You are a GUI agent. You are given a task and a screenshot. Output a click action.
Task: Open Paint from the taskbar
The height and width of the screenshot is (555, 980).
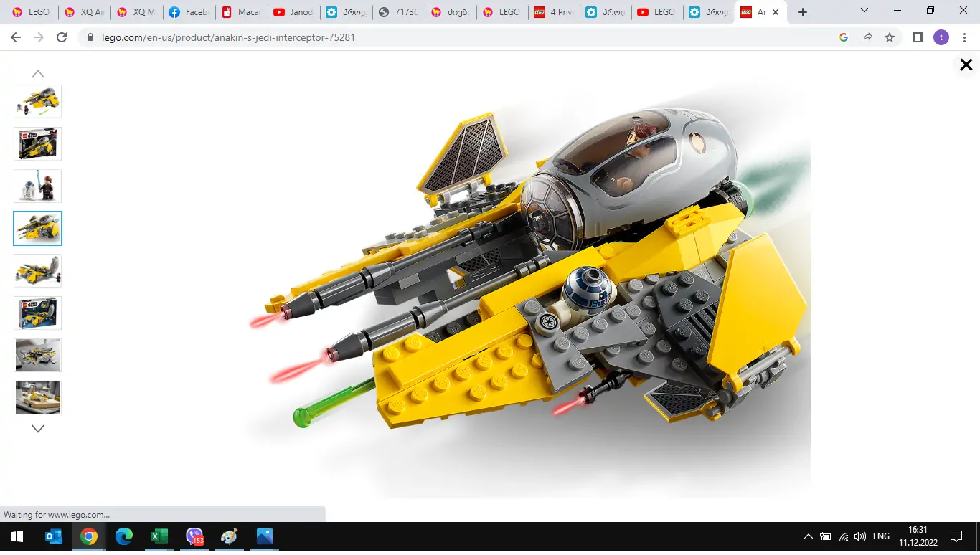pos(230,536)
